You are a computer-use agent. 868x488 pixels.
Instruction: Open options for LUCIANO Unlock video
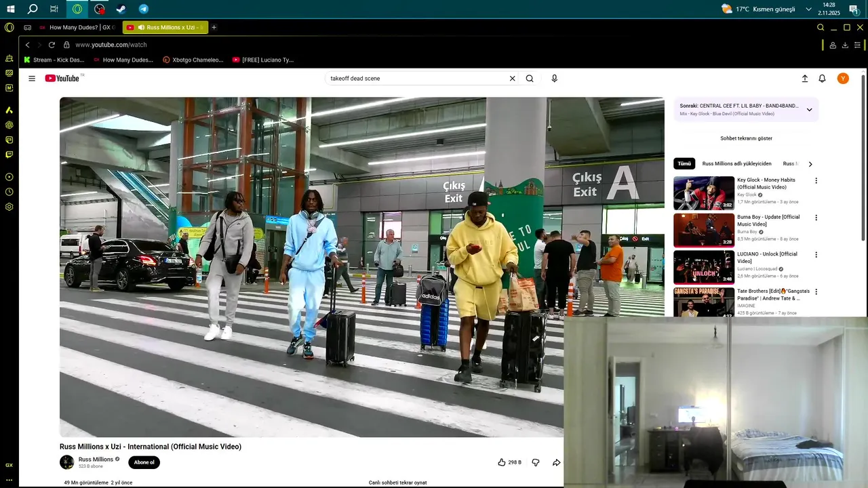(x=816, y=255)
